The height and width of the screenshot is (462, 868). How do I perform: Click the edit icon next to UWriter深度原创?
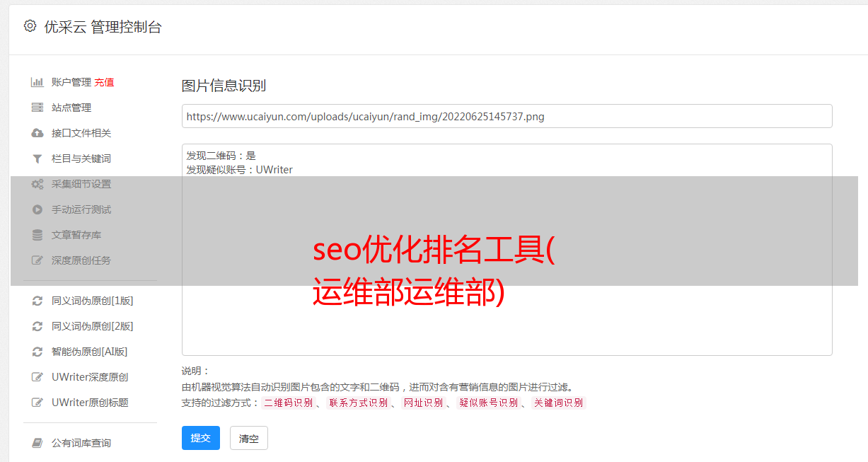click(37, 377)
